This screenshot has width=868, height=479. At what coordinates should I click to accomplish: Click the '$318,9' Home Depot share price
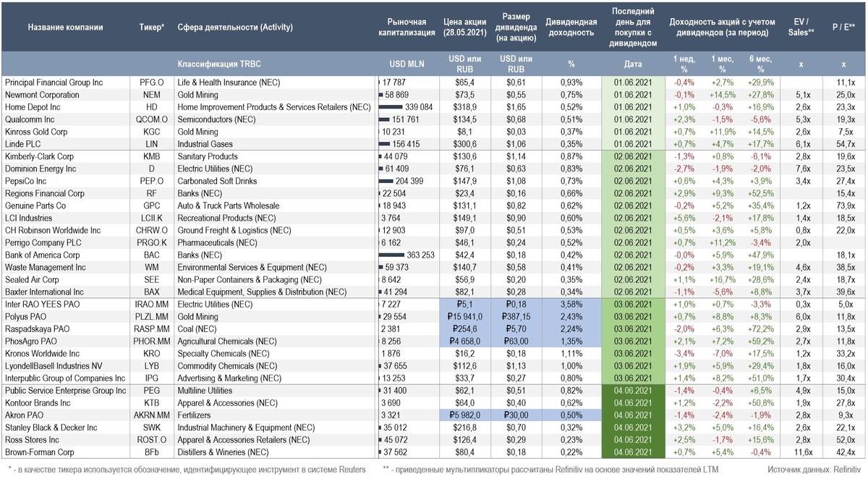465,107
